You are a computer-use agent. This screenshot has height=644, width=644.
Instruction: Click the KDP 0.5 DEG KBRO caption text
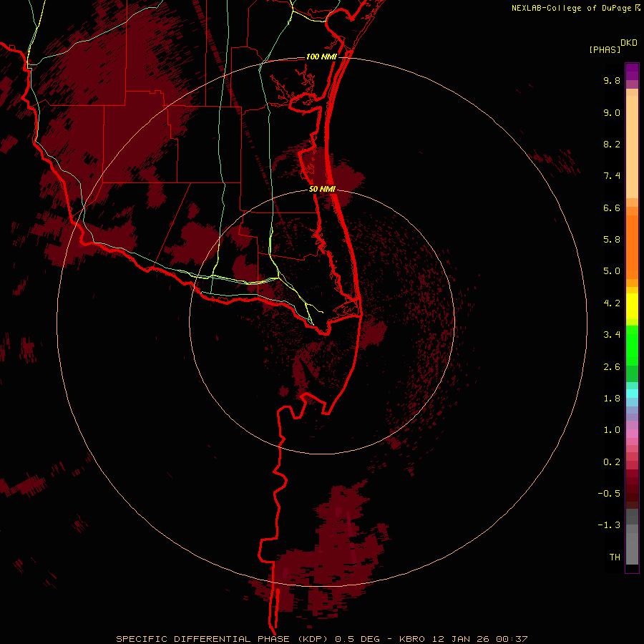[x=321, y=639]
